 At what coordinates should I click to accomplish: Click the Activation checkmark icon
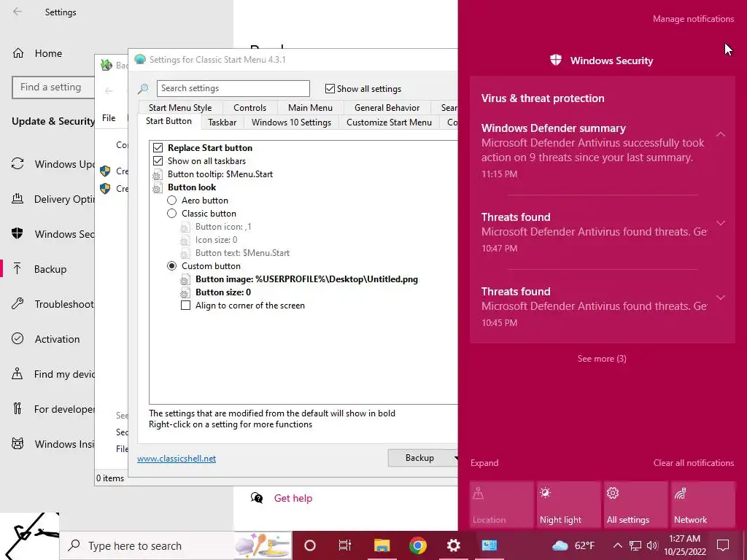18,338
